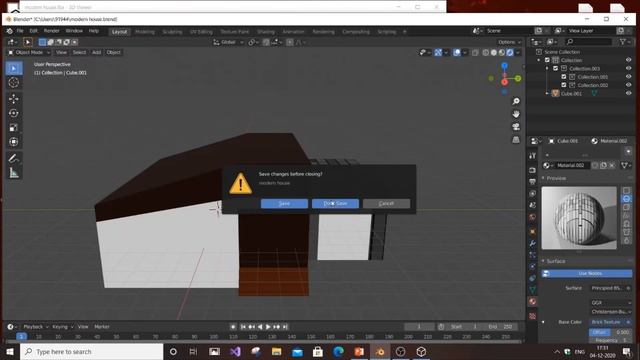Open the Global orientation dropdown
640x360 pixels.
228,42
